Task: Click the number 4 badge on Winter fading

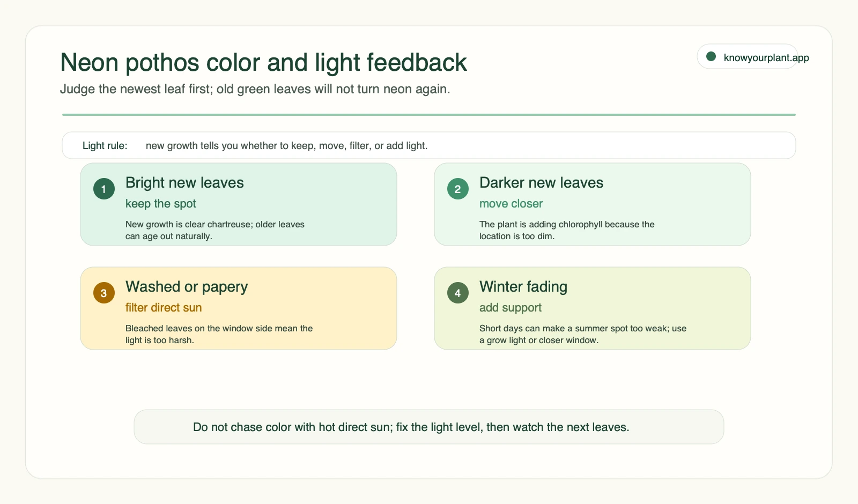Action: click(x=458, y=293)
